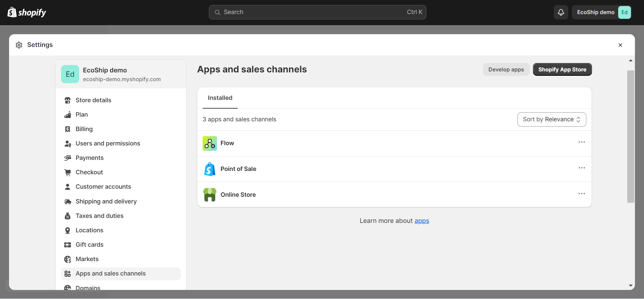Open Locations settings
This screenshot has width=644, height=299.
121,230
